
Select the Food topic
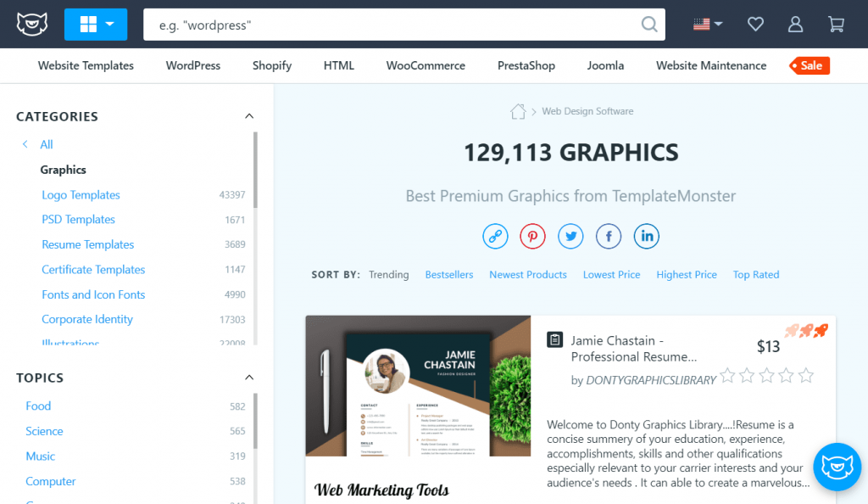tap(38, 406)
